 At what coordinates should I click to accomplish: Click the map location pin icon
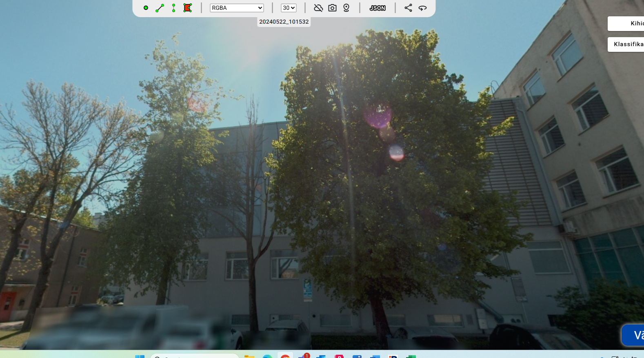tap(346, 8)
